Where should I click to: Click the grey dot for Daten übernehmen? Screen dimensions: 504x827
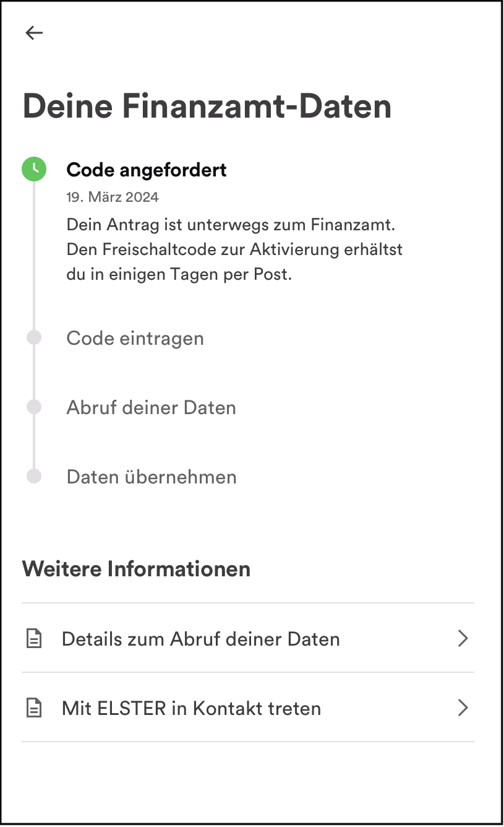point(34,476)
